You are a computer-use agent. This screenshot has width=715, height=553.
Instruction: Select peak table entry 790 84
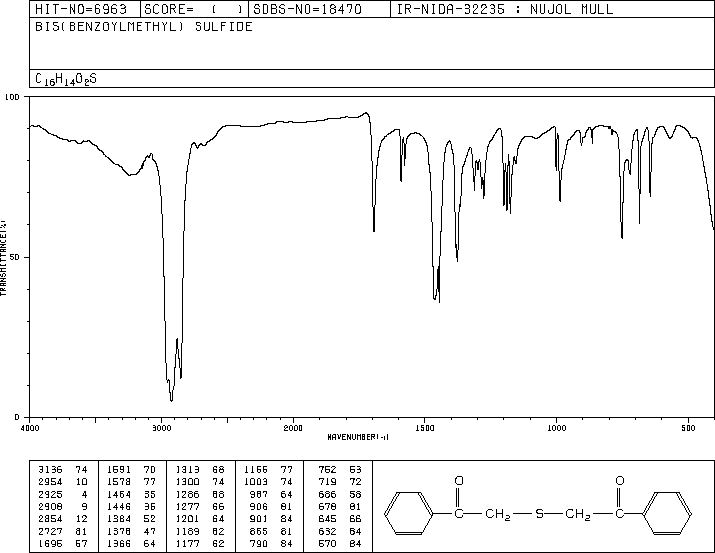click(271, 543)
